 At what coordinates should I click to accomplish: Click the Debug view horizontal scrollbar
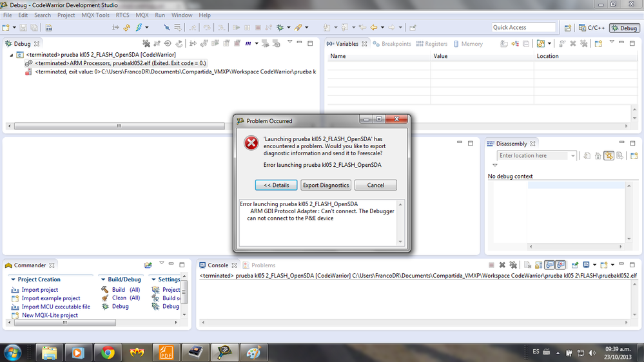tap(119, 126)
